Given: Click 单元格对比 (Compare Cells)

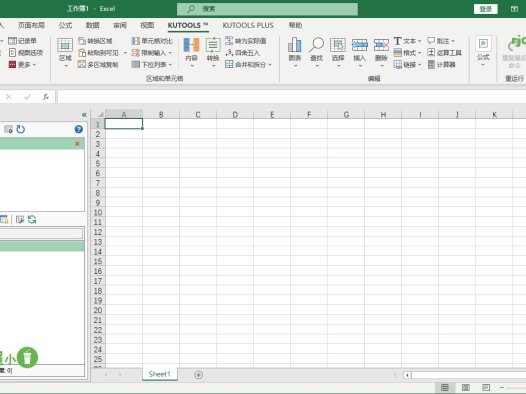Looking at the screenshot, I should [x=152, y=41].
